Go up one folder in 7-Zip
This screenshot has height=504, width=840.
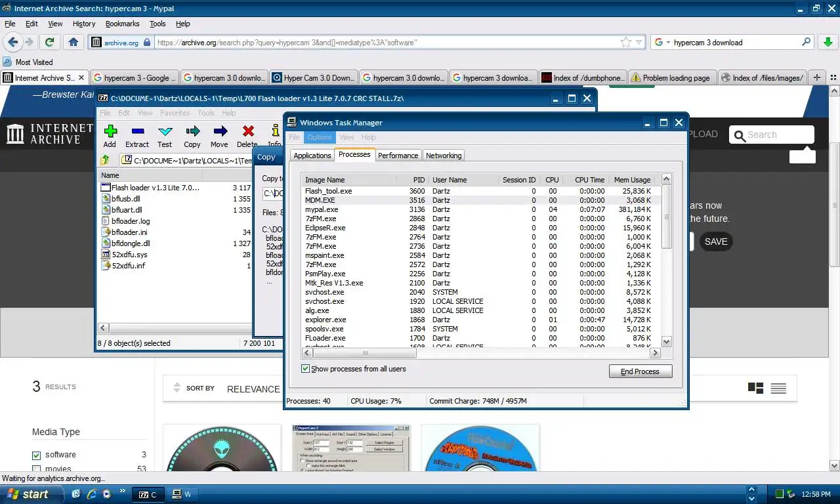(x=105, y=160)
